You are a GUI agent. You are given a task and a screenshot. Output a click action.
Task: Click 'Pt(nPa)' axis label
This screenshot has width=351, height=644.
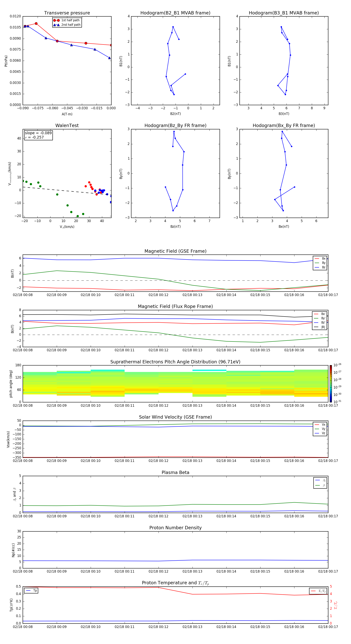[x=6, y=61]
